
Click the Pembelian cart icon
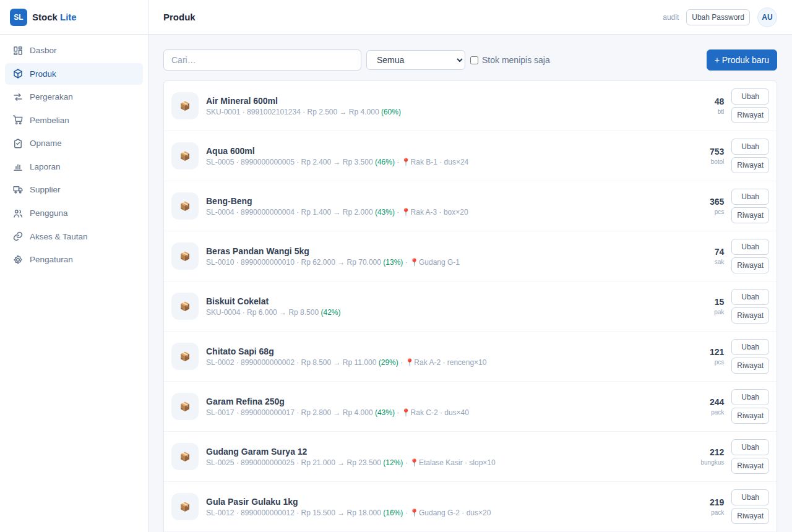point(18,120)
